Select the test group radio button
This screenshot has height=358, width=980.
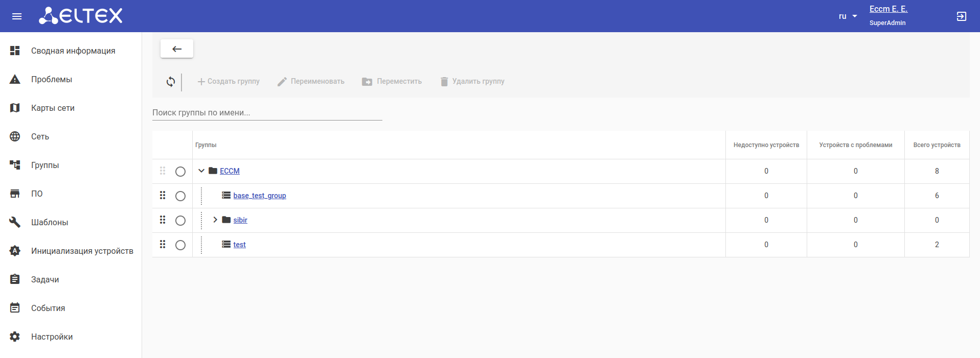(x=180, y=245)
